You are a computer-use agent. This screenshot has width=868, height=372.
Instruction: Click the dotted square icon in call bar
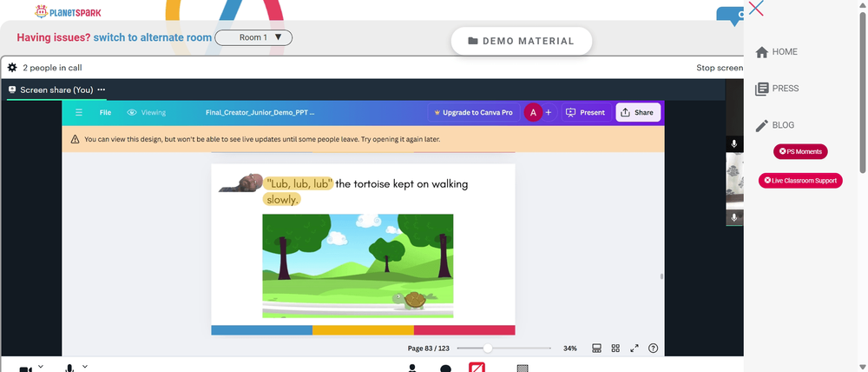pyautogui.click(x=522, y=369)
